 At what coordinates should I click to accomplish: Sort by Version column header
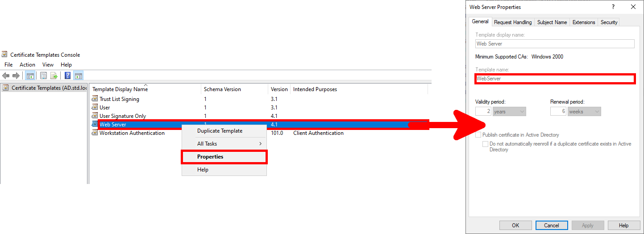tap(279, 89)
